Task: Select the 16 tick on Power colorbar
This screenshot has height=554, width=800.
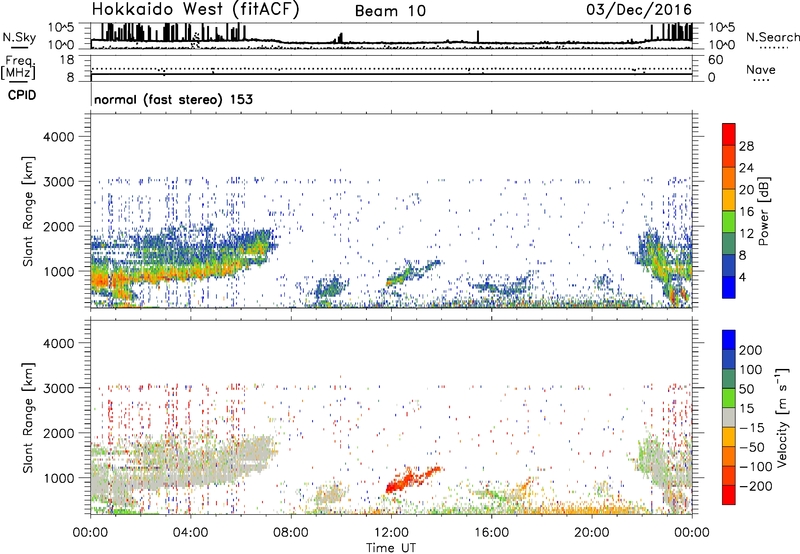Action: coord(746,212)
